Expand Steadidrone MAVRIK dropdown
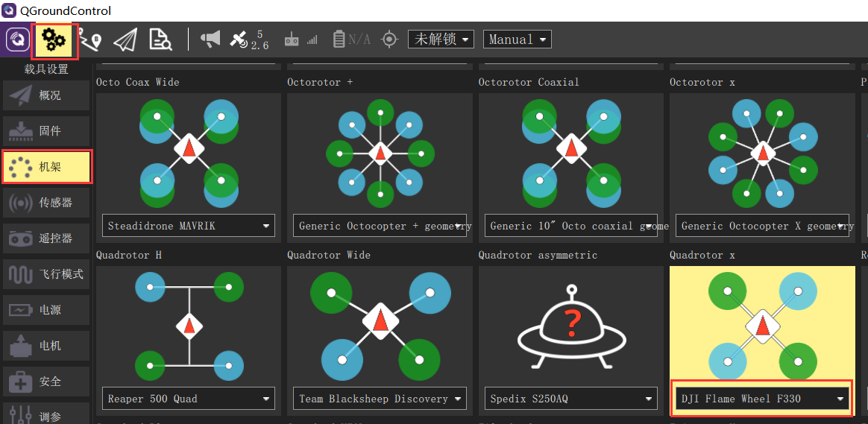The height and width of the screenshot is (424, 868). tap(189, 226)
